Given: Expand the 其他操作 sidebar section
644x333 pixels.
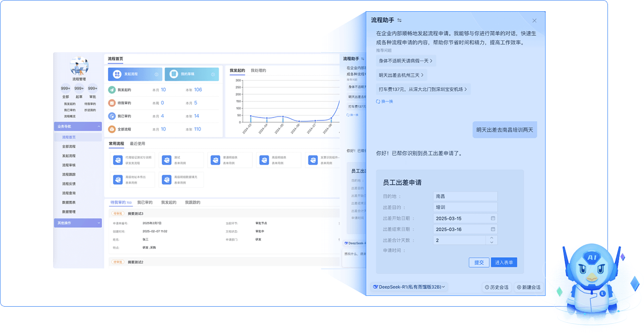Looking at the screenshot, I should tap(99, 223).
